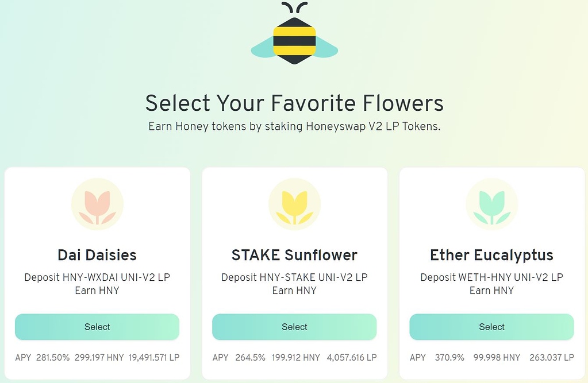588x383 pixels.
Task: Click the Dai Daisies 281.50% APY value
Action: pyautogui.click(x=53, y=358)
